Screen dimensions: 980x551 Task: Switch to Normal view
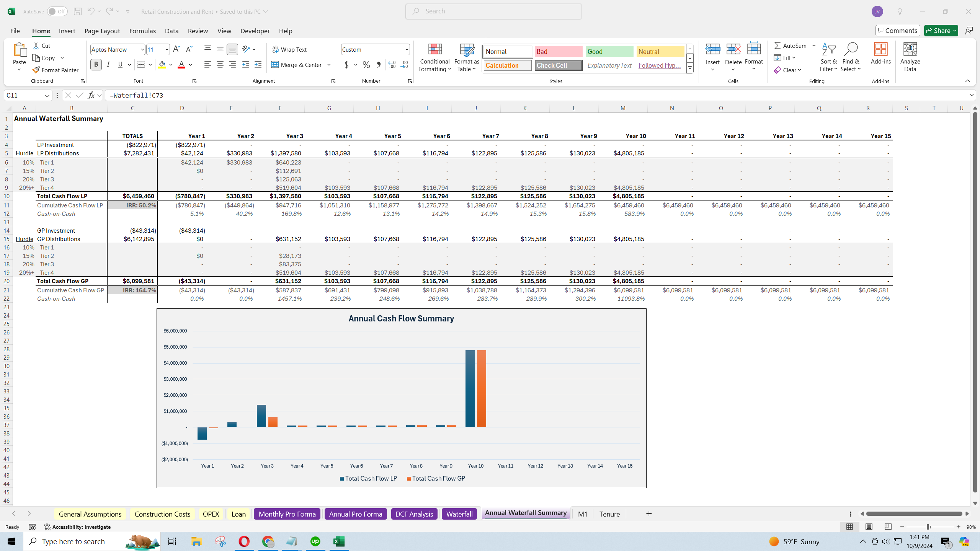tap(849, 527)
